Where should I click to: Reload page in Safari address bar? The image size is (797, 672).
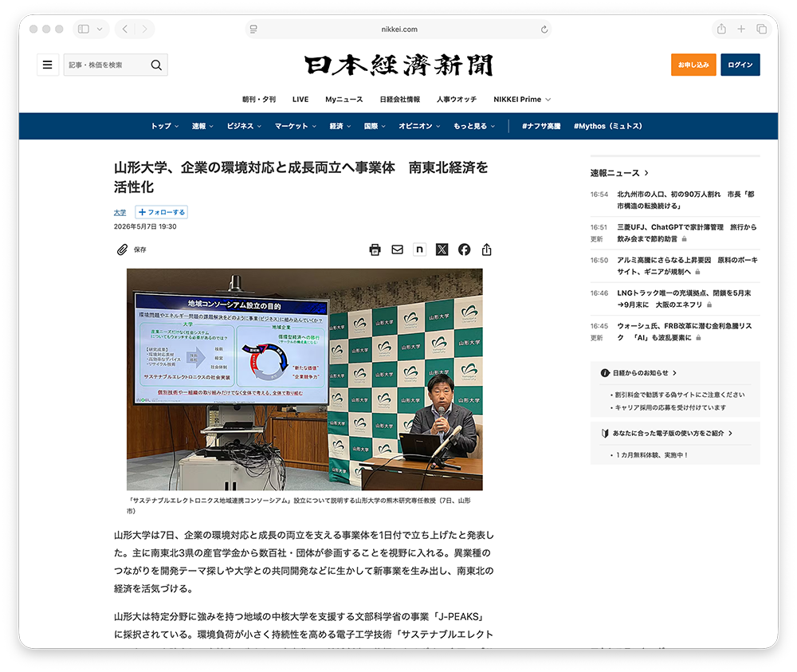544,29
